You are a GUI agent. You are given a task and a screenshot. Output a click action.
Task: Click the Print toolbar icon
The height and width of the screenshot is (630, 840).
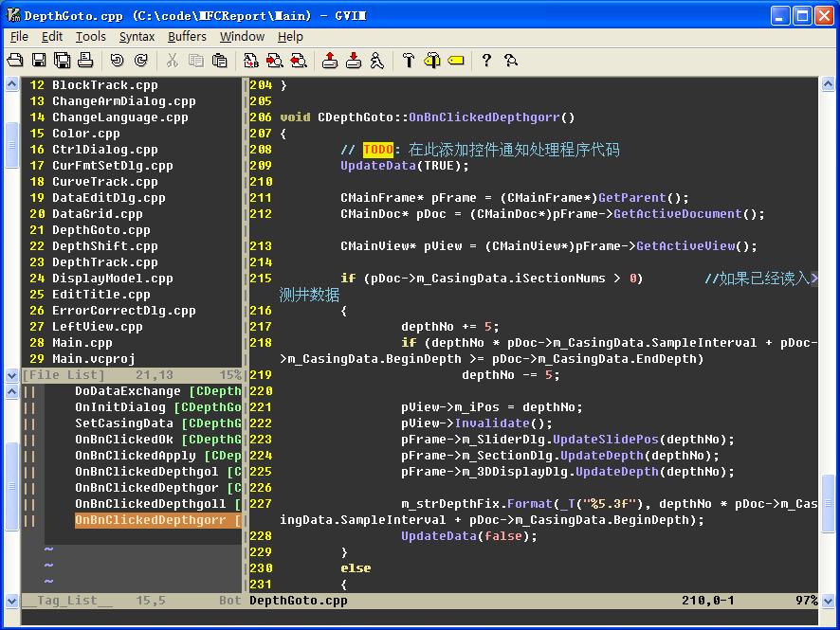click(x=85, y=61)
